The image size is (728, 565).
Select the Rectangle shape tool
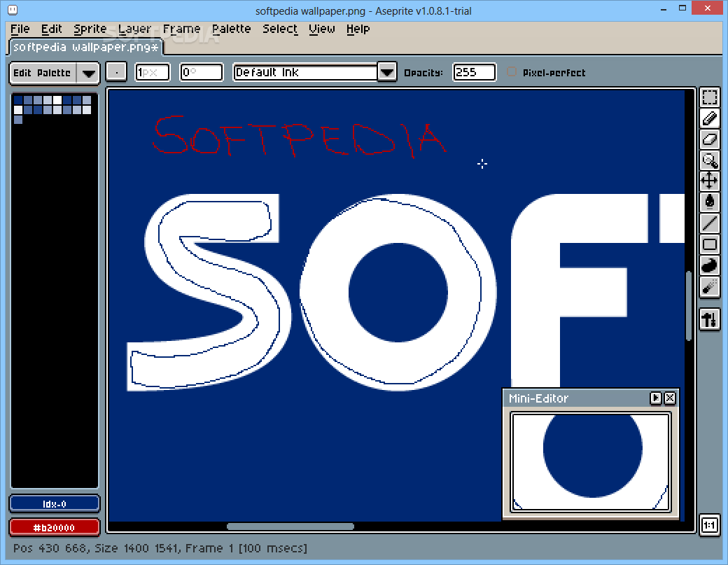coord(709,244)
